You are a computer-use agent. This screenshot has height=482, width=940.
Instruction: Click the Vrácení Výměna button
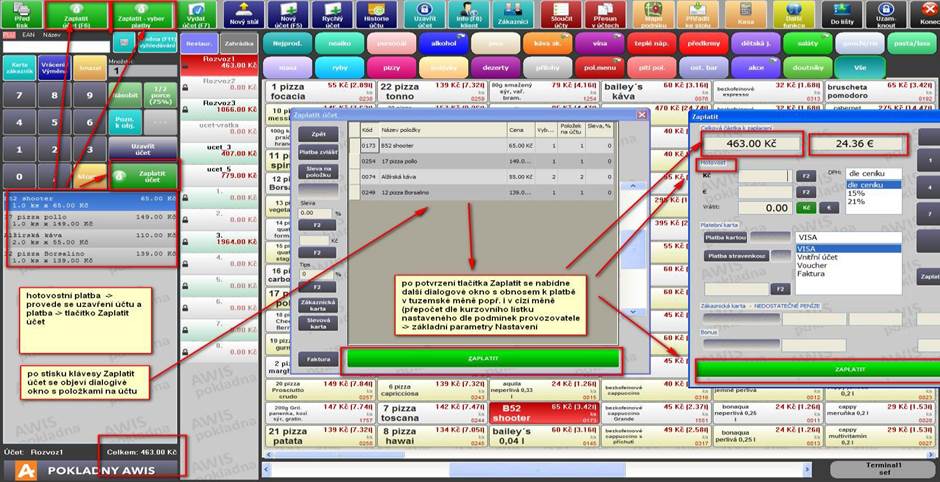point(54,68)
